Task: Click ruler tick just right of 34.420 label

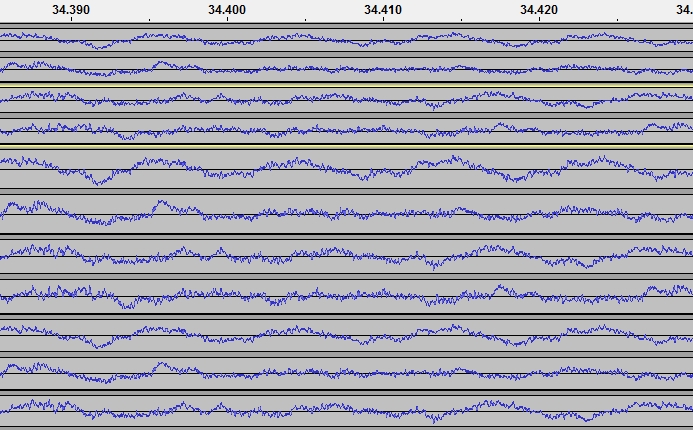Action: tap(617, 20)
